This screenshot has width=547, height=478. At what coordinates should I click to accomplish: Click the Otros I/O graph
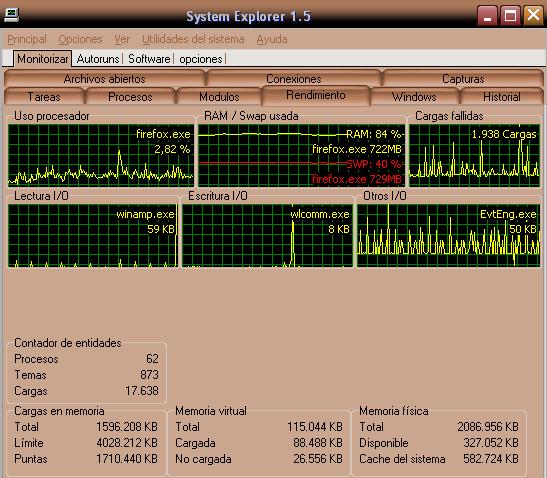pos(449,236)
